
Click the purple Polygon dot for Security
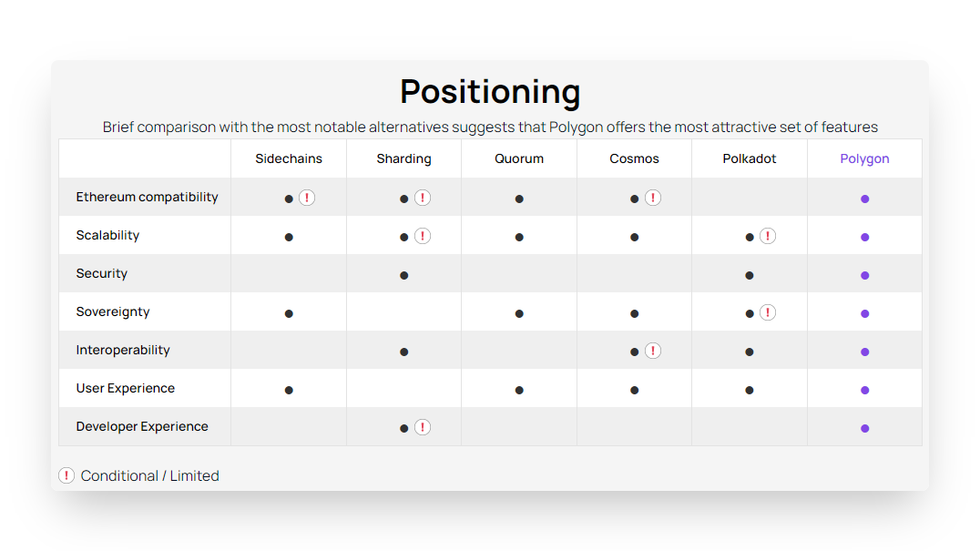865,275
